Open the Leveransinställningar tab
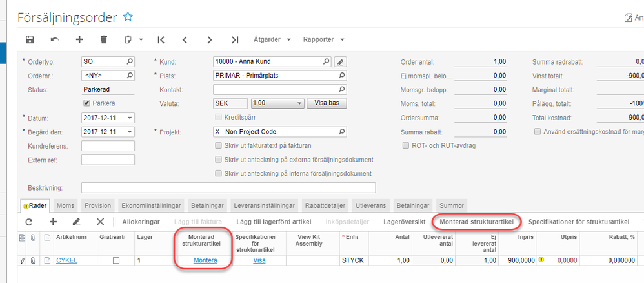This screenshot has width=644, height=283. pyautogui.click(x=263, y=205)
